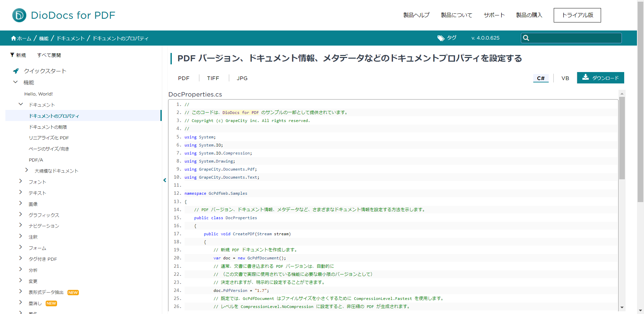Click the DioDocs for PDF title
Screen dimensions: 644x314
point(73,15)
